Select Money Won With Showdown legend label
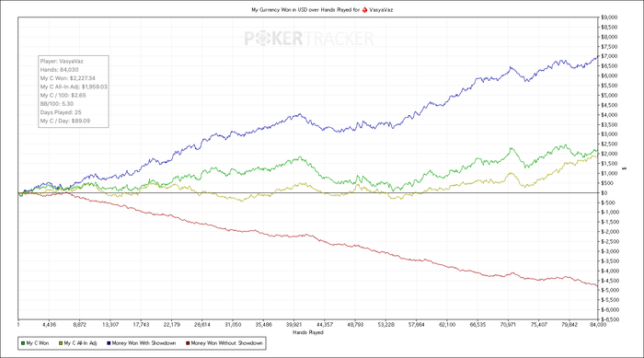This screenshot has width=644, height=358. pyautogui.click(x=144, y=343)
